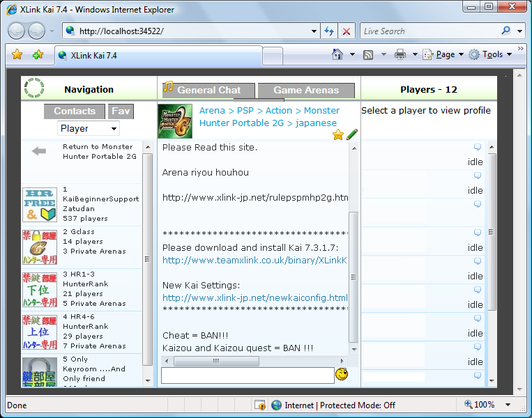
Task: Open the newkaiconfig.html settings link
Action: [255, 297]
